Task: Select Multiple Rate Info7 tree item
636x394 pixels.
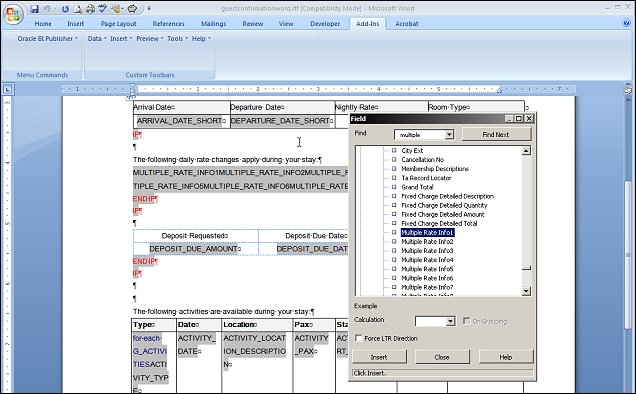Action: [427, 287]
